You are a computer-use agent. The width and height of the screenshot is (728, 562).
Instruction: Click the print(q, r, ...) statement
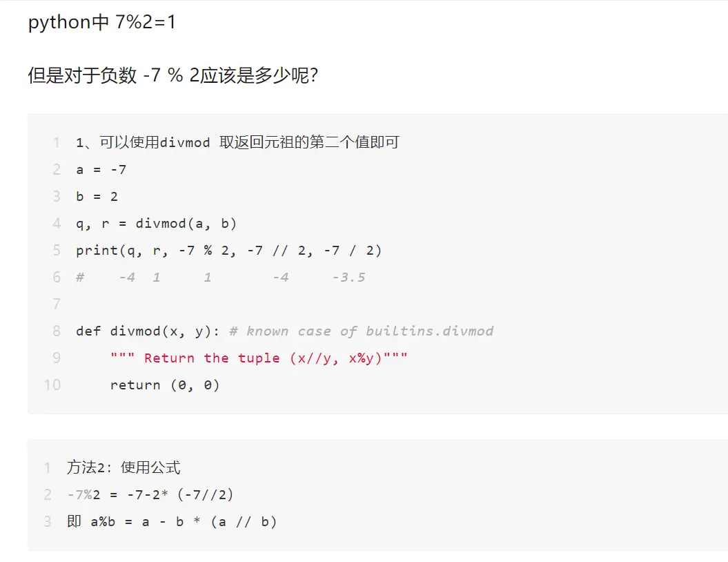pos(229,251)
